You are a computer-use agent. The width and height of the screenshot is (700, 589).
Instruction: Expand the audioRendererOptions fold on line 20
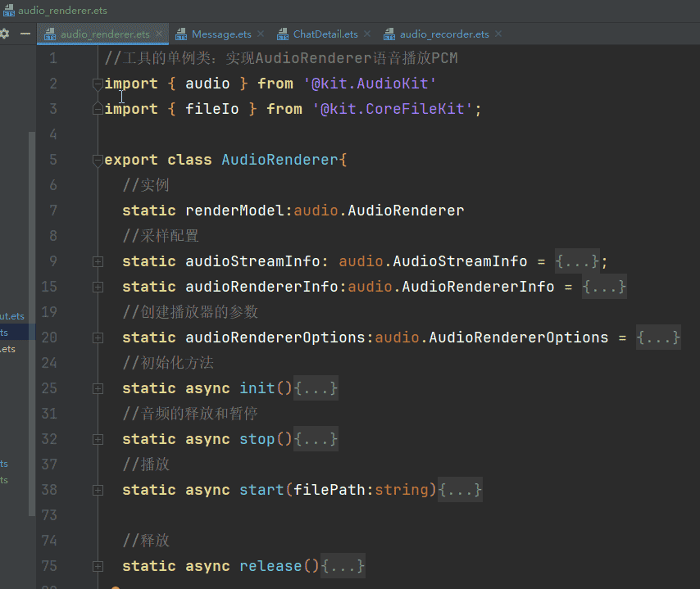coord(98,338)
